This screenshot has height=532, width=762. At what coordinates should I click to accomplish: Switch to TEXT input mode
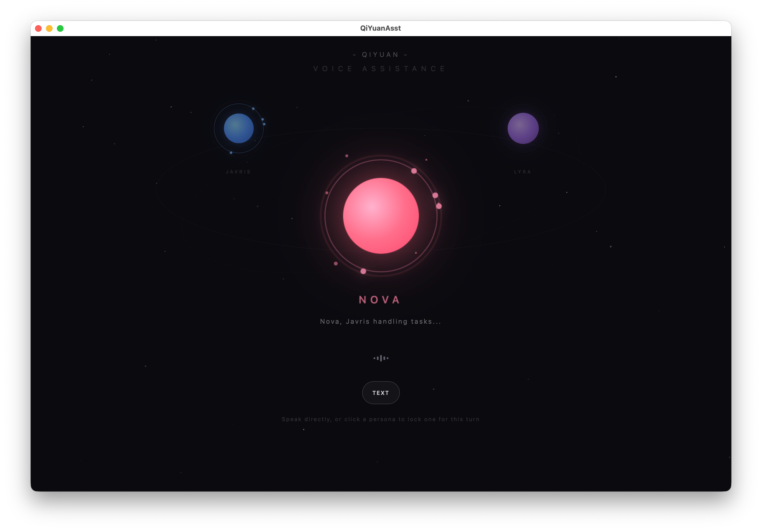tap(381, 393)
